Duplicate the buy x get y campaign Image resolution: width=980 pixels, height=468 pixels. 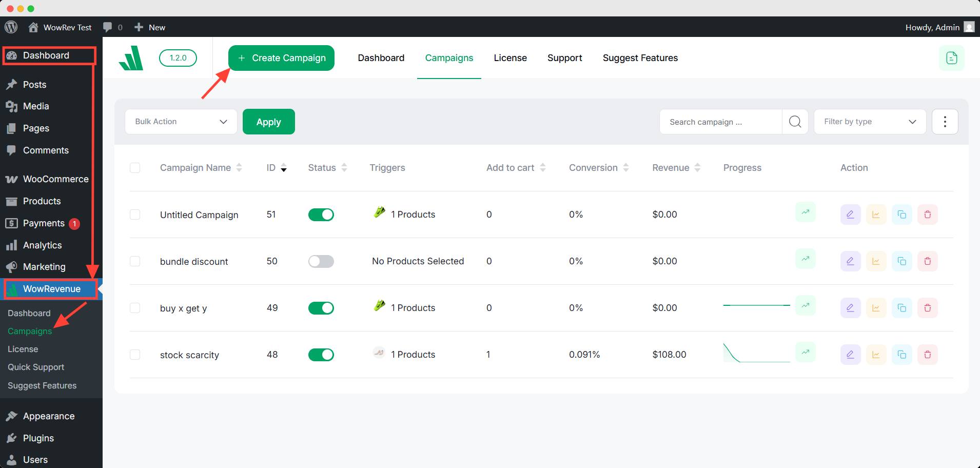(x=901, y=308)
